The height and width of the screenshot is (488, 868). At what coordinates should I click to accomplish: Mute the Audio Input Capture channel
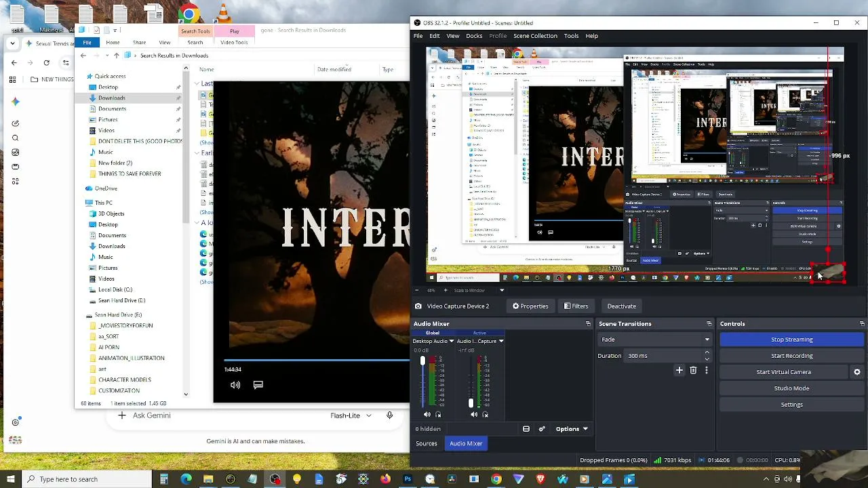[474, 414]
